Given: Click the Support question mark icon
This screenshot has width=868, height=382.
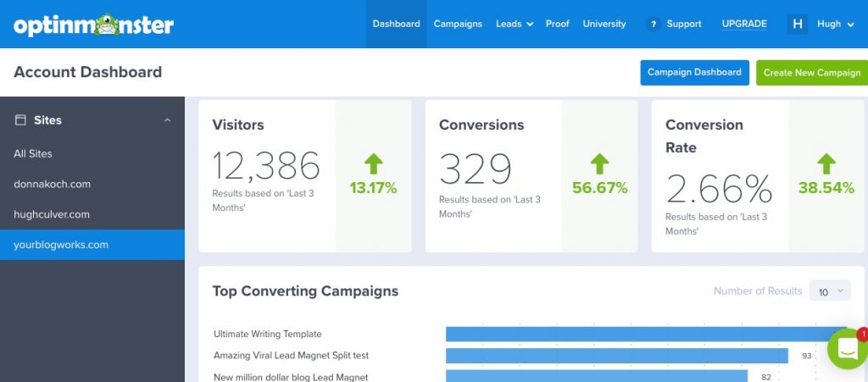Looking at the screenshot, I should coord(654,25).
